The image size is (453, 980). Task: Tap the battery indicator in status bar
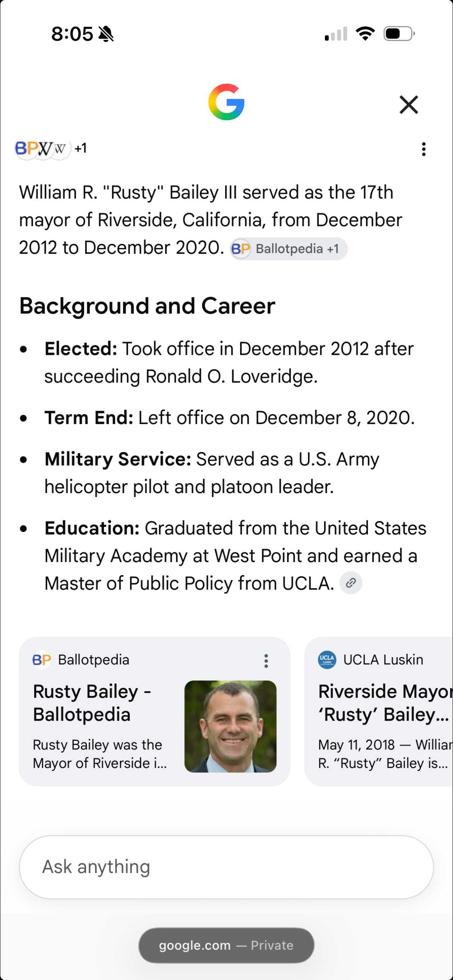pyautogui.click(x=399, y=34)
